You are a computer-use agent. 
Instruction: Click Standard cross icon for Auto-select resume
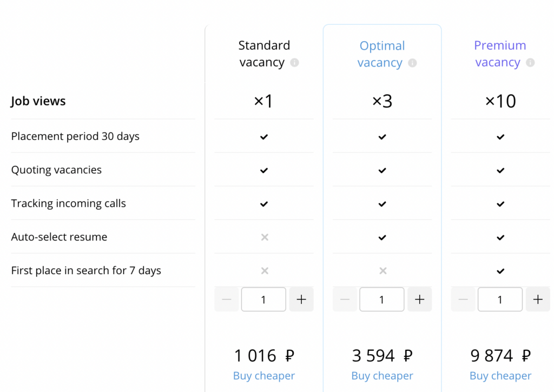pos(264,237)
